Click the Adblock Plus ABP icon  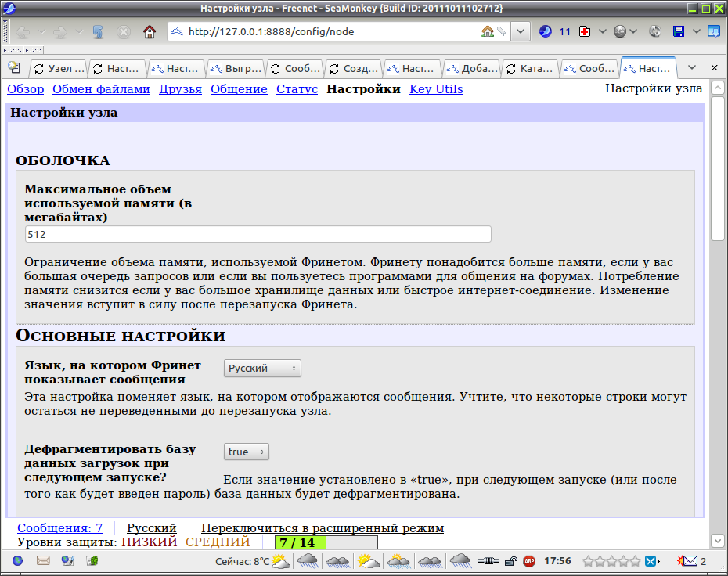529,562
